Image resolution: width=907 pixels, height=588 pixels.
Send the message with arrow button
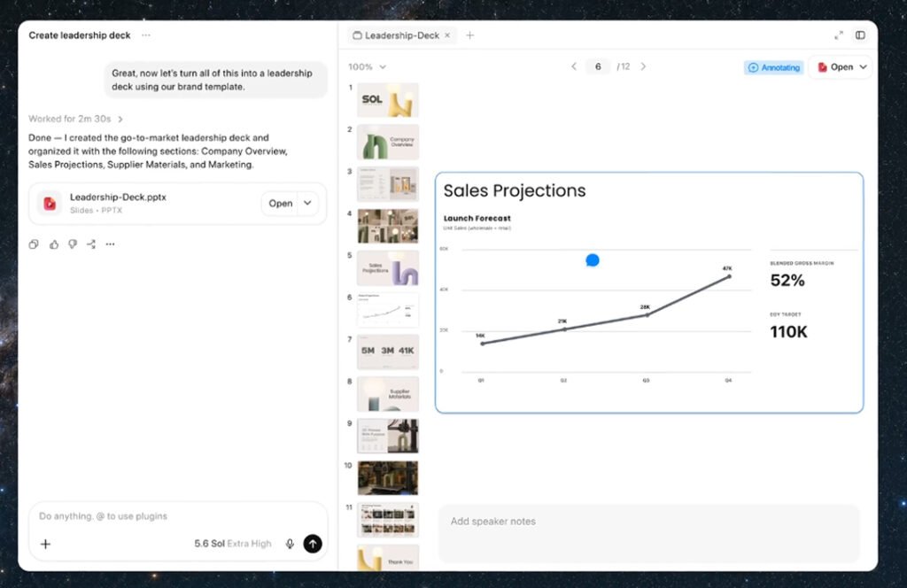tap(313, 544)
